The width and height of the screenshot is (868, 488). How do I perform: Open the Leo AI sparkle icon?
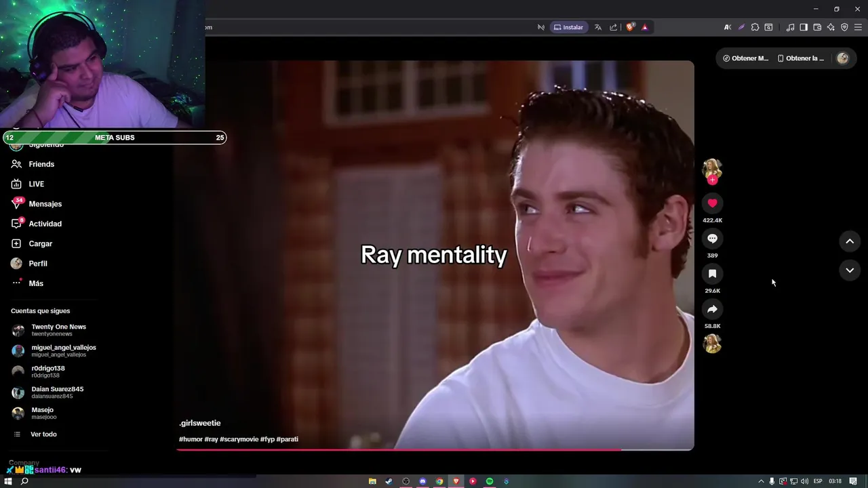click(831, 27)
